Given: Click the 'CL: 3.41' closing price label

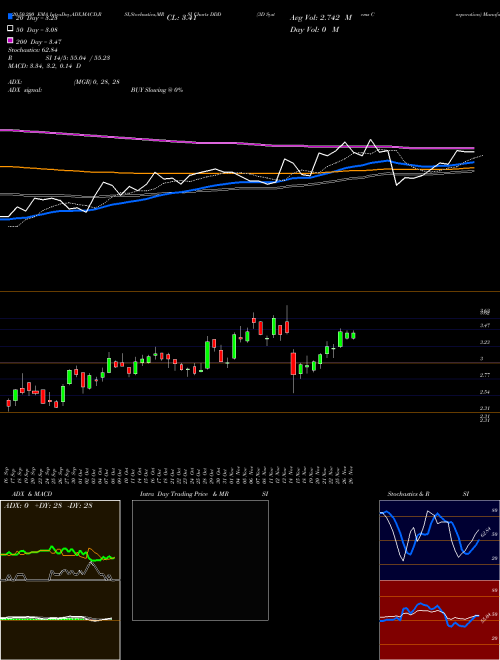Looking at the screenshot, I should pos(182,18).
